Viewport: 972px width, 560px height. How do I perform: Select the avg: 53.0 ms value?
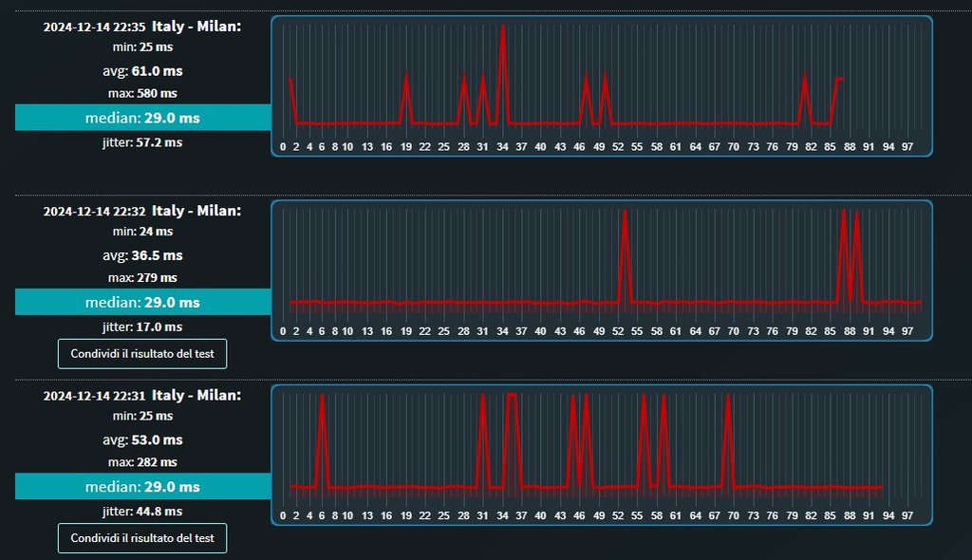(x=142, y=439)
